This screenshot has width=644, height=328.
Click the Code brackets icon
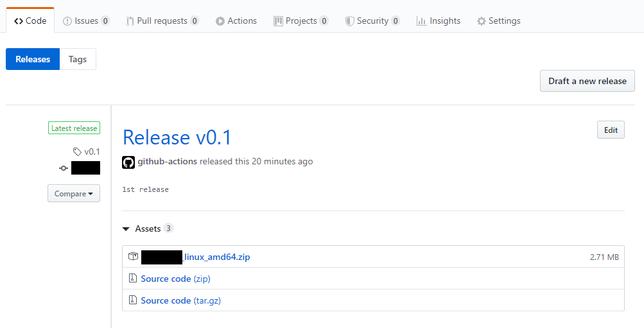19,21
